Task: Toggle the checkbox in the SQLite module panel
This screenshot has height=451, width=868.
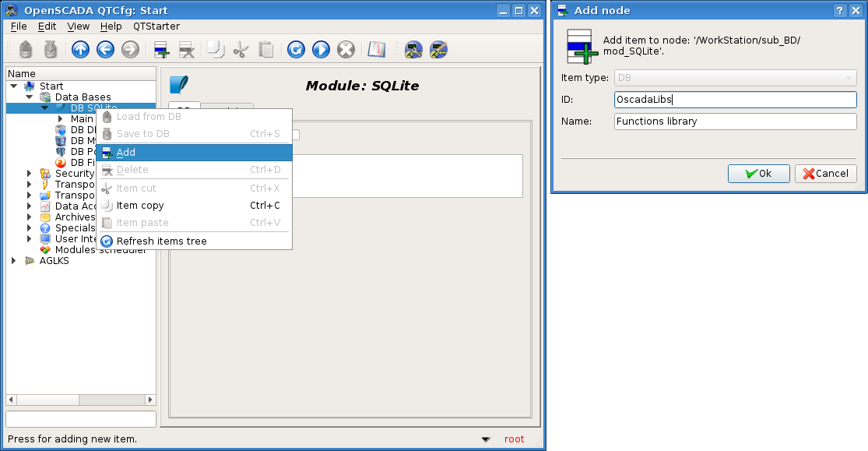Action: [x=294, y=135]
